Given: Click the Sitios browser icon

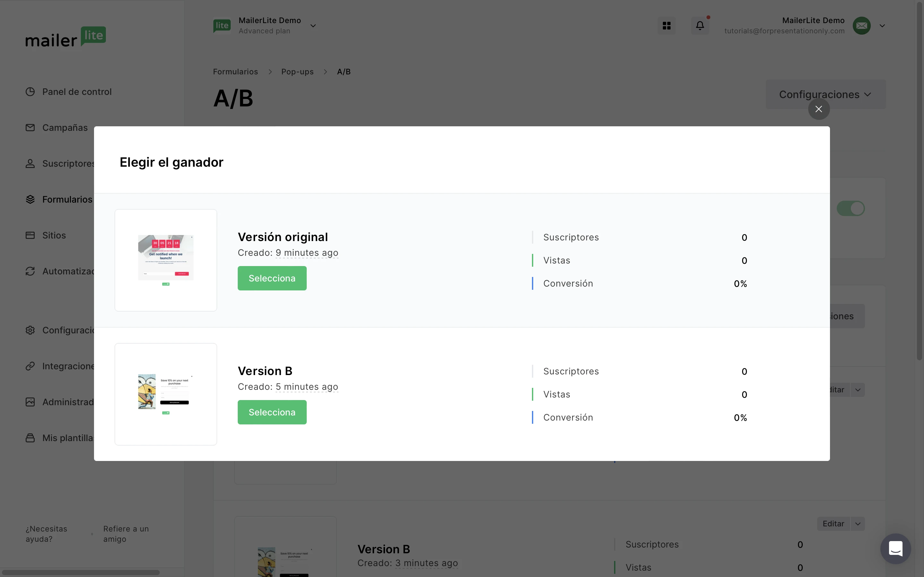Looking at the screenshot, I should [x=30, y=235].
